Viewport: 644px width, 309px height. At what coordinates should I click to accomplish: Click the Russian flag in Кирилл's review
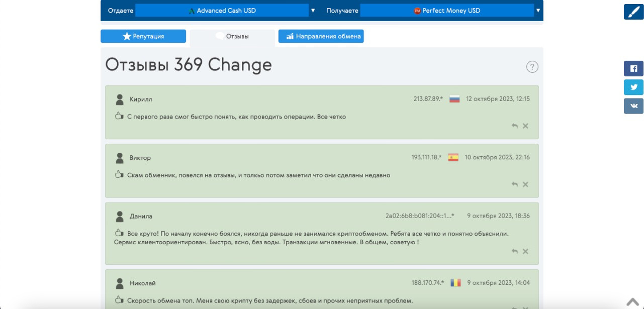454,99
